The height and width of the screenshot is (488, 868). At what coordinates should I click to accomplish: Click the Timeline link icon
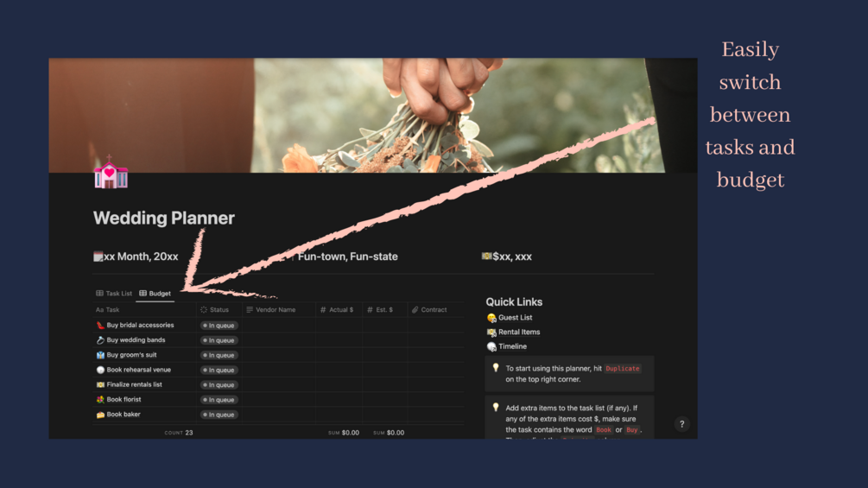click(491, 346)
